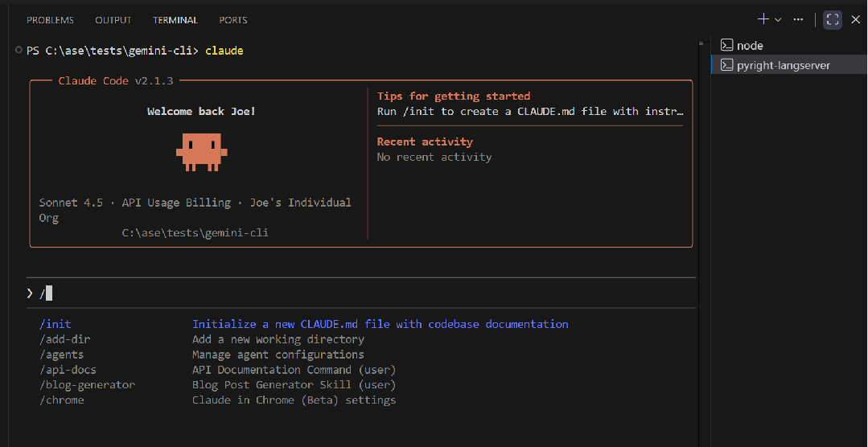This screenshot has height=447, width=868.
Task: Open the panel's more actions ellipsis
Action: coord(798,19)
